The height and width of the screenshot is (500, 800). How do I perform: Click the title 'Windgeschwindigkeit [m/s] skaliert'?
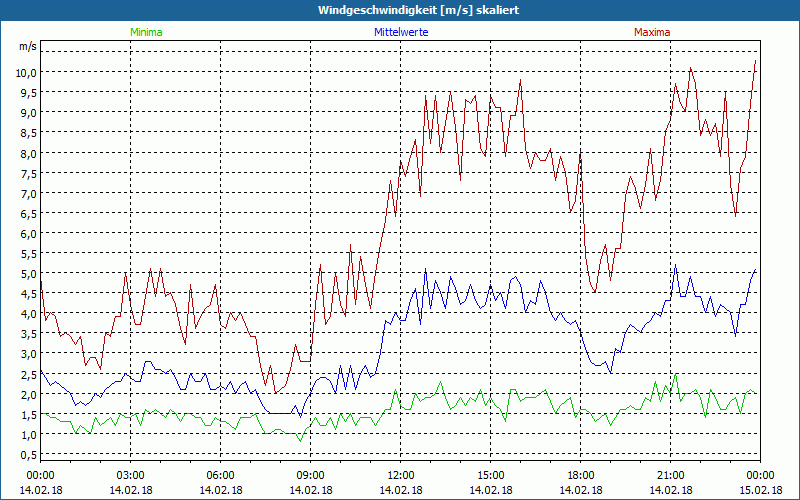(418, 10)
